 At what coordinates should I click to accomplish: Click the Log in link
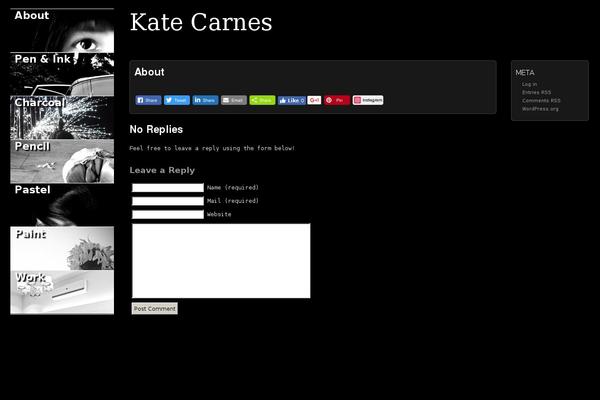click(x=530, y=84)
